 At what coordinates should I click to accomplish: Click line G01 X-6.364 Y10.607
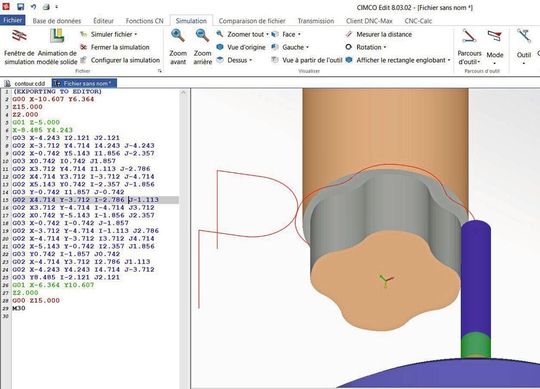(53, 285)
